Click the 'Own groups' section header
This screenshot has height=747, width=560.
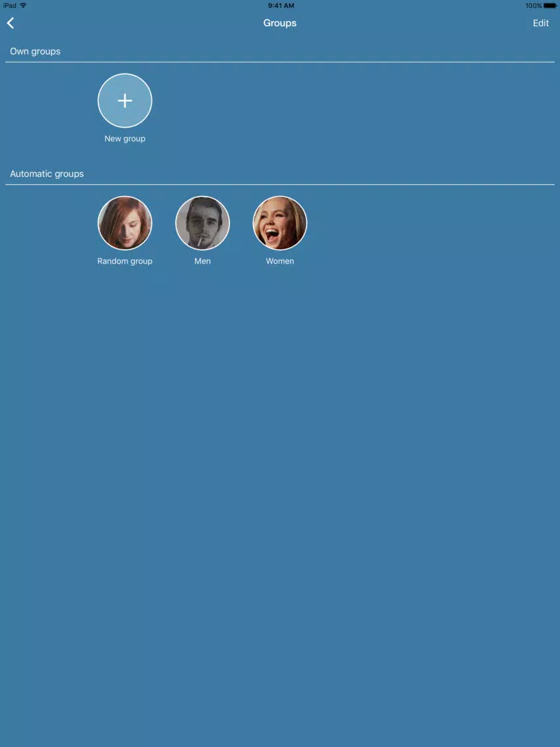click(x=35, y=51)
